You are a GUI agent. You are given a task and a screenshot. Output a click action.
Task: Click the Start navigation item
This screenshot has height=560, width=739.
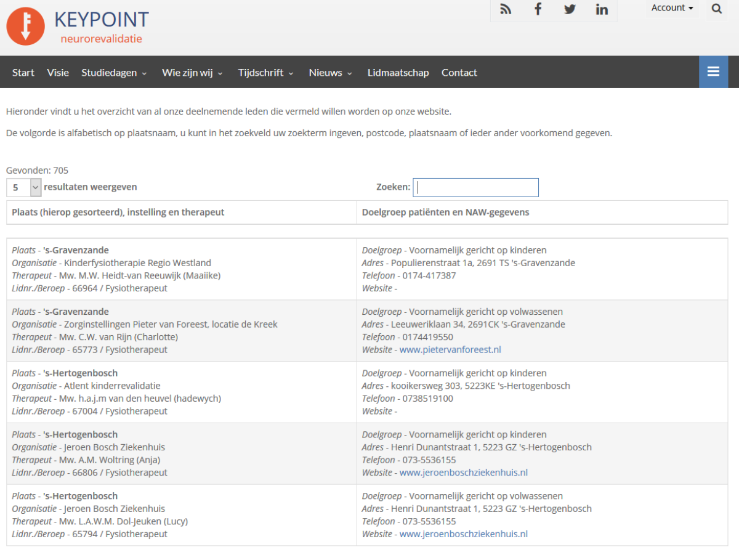tap(23, 72)
